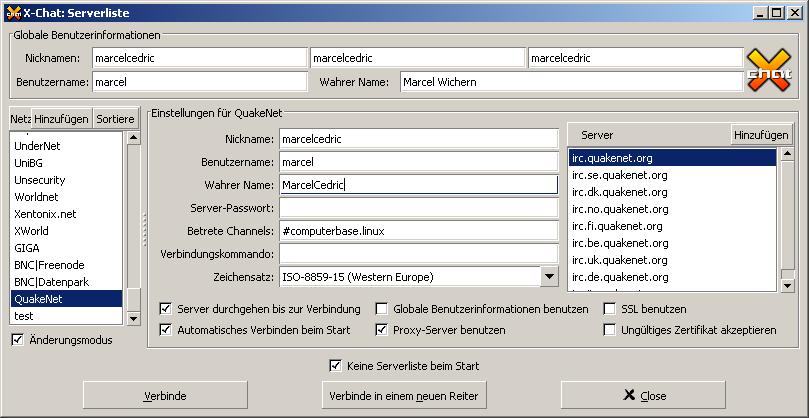
Task: Click global Wahrer Name field Marcel Wichern
Action: tap(572, 82)
